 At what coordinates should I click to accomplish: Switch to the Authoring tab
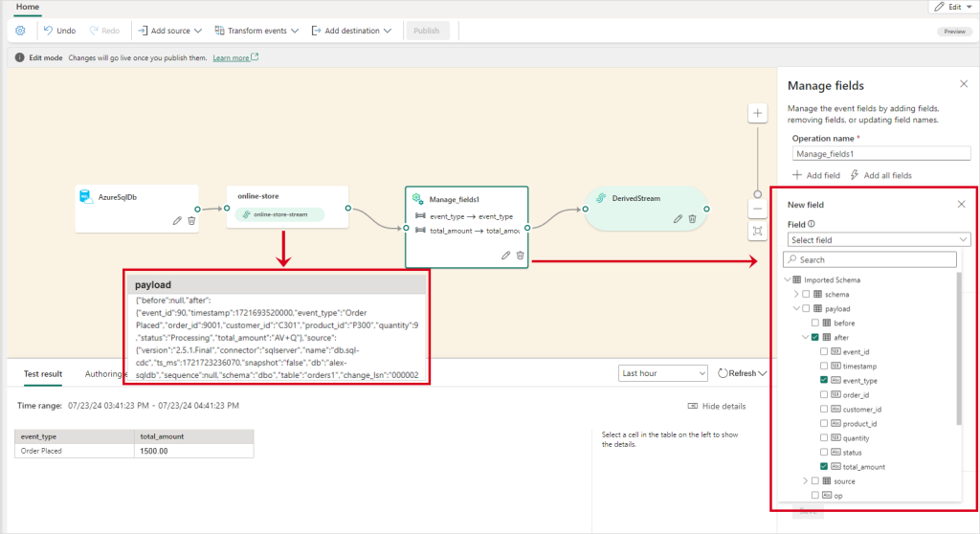[103, 374]
